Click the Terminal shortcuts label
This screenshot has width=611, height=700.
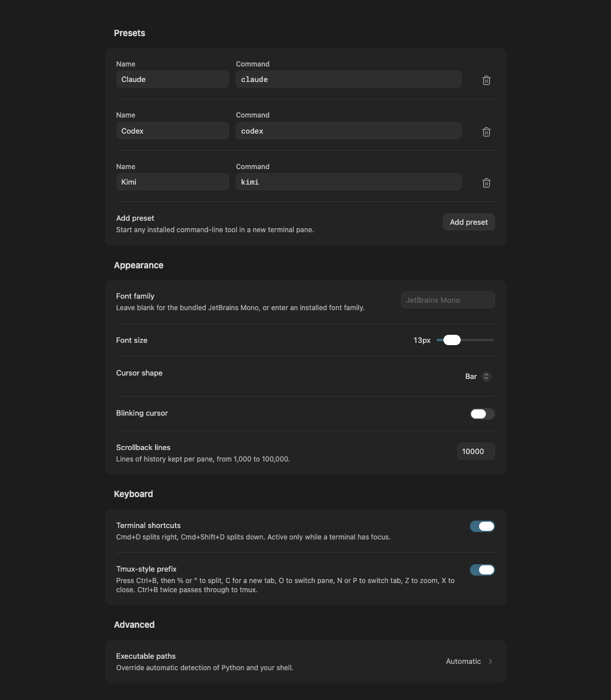(149, 526)
